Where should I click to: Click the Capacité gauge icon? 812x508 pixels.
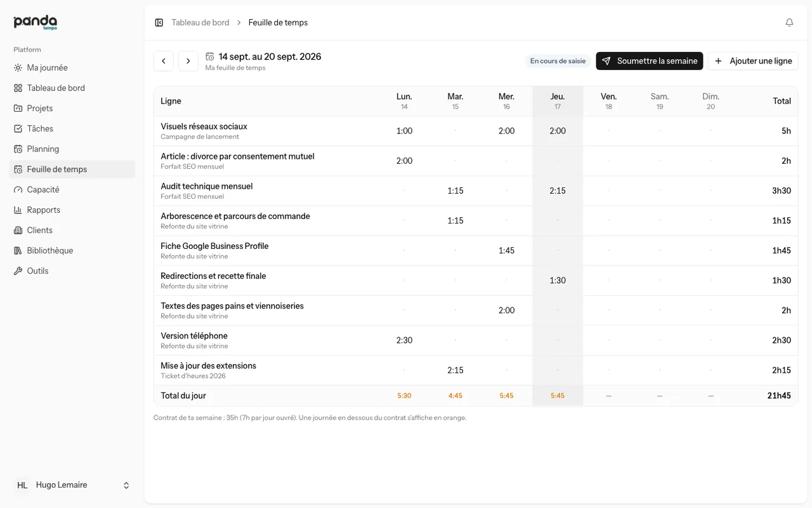click(18, 190)
